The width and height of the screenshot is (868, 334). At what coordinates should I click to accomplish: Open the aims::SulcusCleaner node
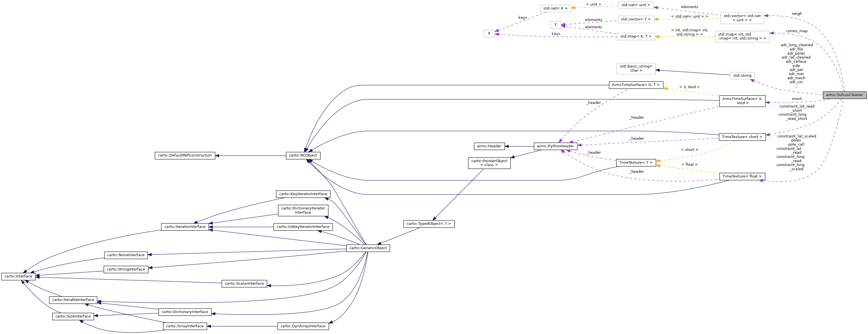click(844, 95)
